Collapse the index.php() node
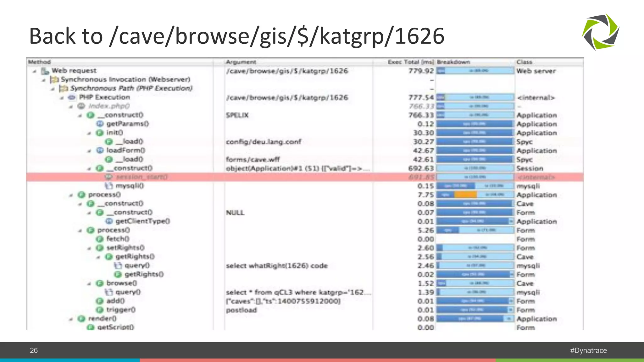The width and height of the screenshot is (644, 362). click(71, 107)
